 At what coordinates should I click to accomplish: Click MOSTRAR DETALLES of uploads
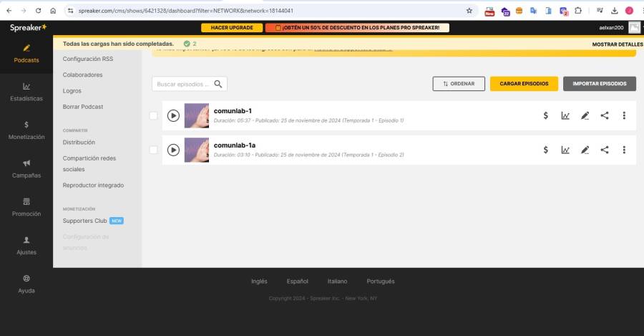click(x=618, y=44)
